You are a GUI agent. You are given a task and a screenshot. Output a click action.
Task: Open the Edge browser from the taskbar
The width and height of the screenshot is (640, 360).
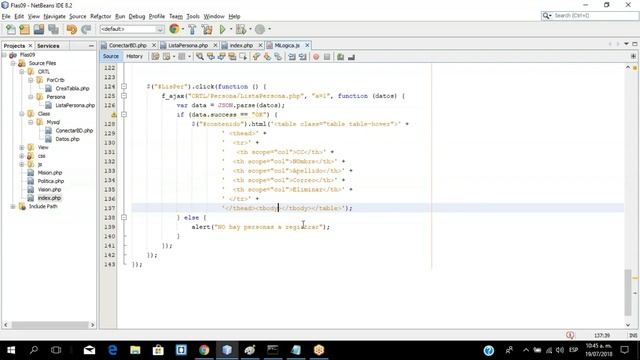tap(112, 350)
